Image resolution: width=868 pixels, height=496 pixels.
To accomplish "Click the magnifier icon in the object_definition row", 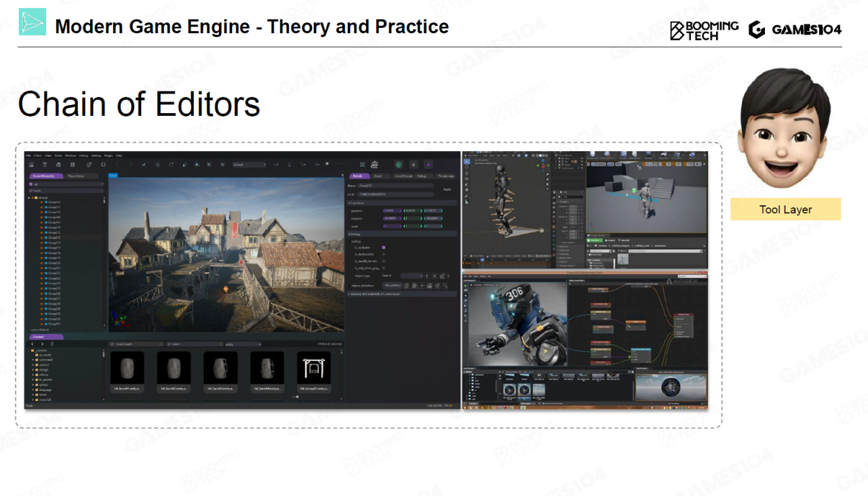I will coord(446,285).
